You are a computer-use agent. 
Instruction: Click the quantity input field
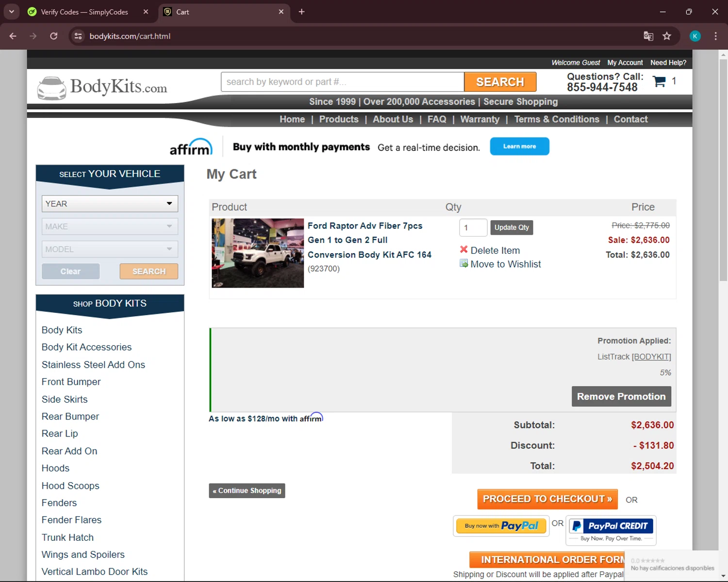(x=473, y=227)
